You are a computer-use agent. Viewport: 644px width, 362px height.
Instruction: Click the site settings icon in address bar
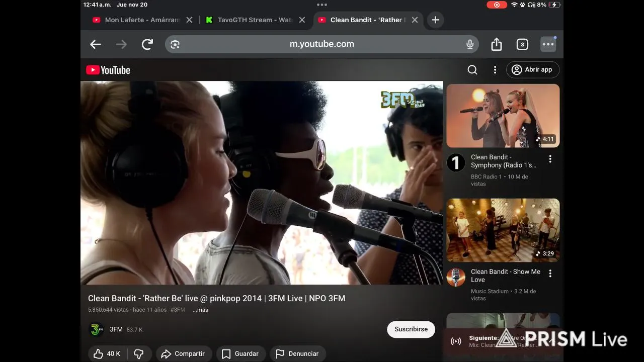175,44
